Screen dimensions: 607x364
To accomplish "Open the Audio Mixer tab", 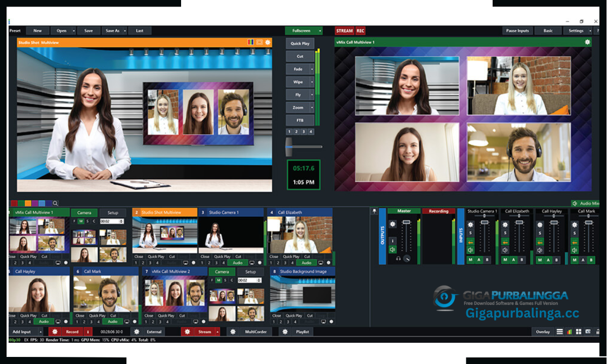I will [x=585, y=203].
